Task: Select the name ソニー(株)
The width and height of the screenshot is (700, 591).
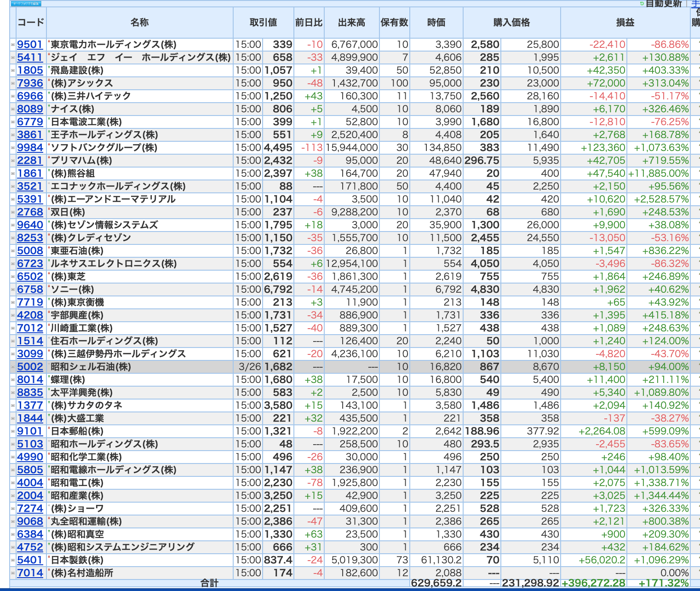Action: 72,290
